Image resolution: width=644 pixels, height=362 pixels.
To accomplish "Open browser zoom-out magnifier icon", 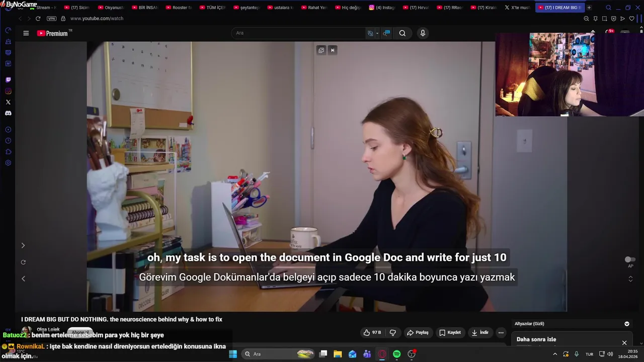I will pos(586,19).
